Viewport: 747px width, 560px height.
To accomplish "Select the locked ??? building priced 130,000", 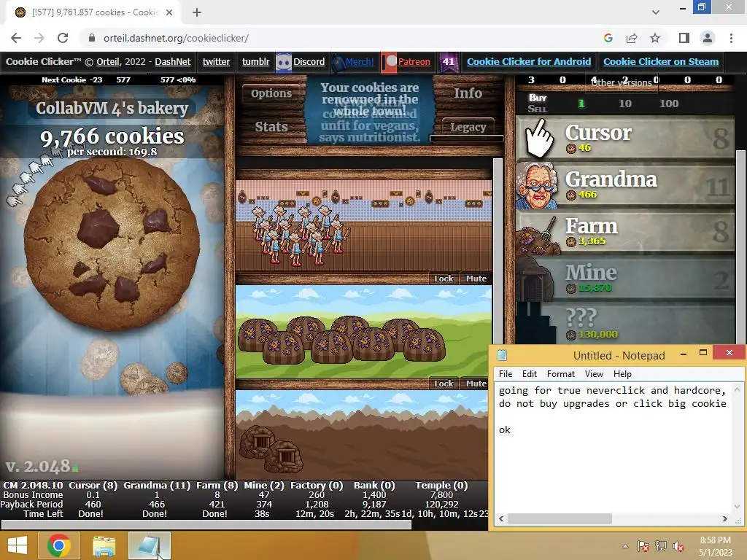I will point(625,324).
